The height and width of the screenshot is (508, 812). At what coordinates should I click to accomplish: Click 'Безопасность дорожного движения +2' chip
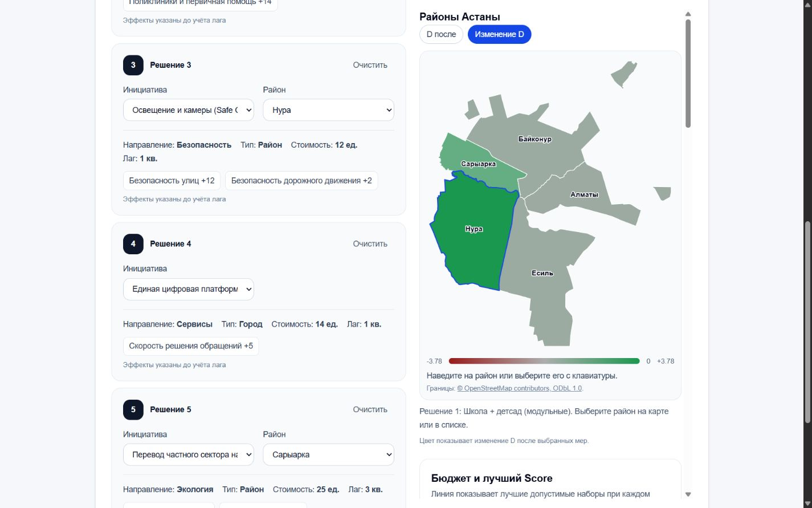[301, 181]
